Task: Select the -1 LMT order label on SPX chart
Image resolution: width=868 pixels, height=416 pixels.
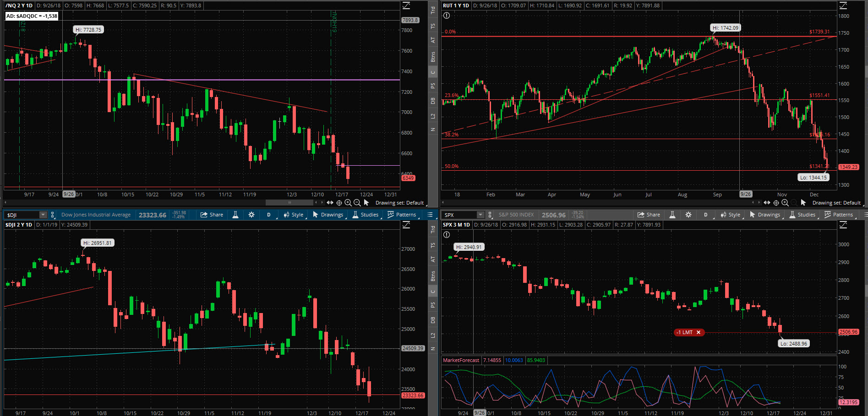Action: tap(685, 332)
